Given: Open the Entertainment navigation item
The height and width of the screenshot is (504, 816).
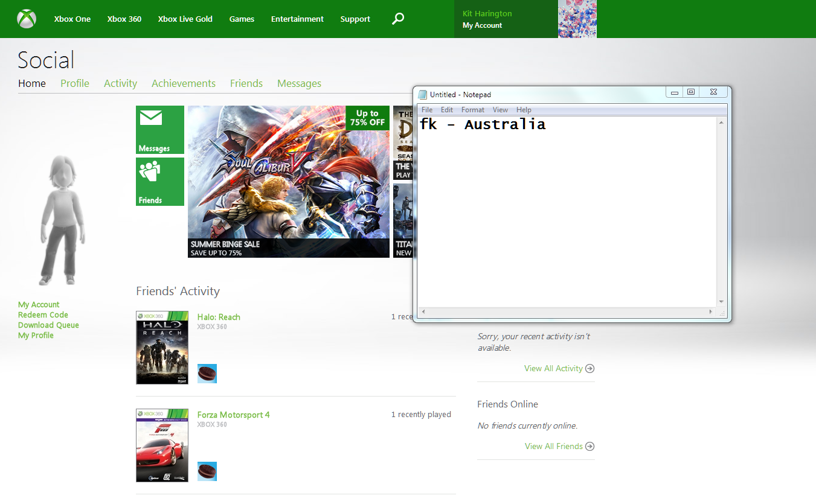Looking at the screenshot, I should (297, 19).
